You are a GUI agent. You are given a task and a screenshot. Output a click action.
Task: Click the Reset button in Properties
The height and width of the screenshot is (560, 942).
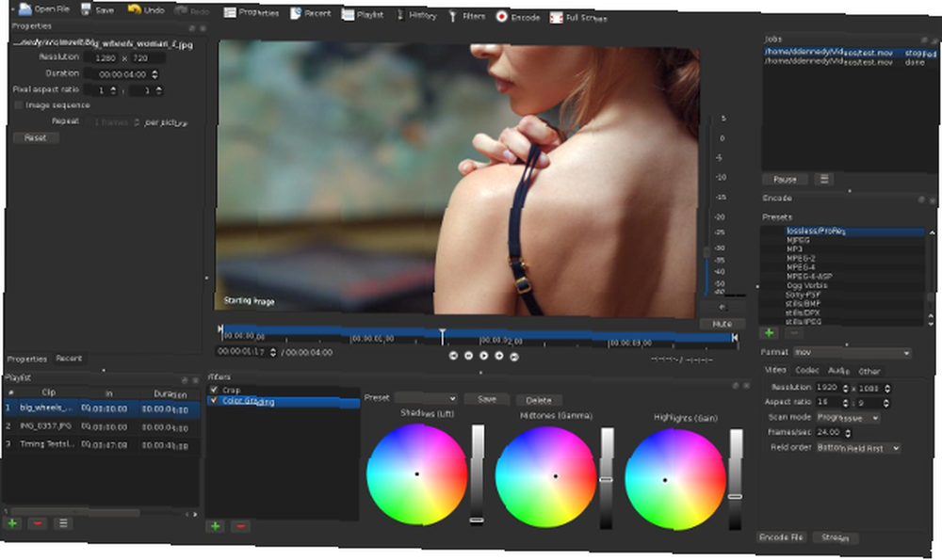[36, 137]
